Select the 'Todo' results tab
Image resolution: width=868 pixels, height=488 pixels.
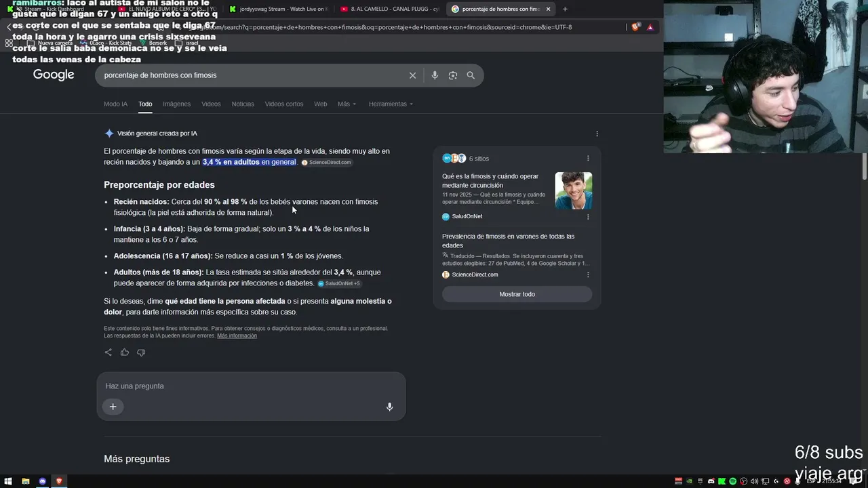tap(145, 104)
